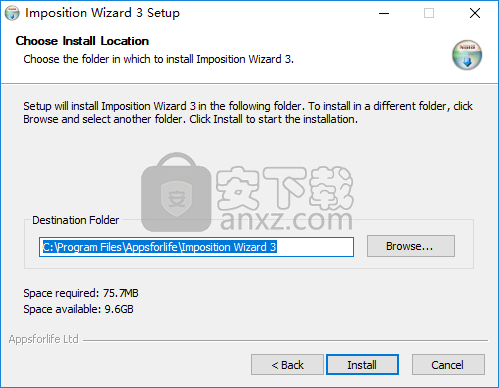Image resolution: width=499 pixels, height=388 pixels.
Task: Start installation with the Install button
Action: coord(362,365)
